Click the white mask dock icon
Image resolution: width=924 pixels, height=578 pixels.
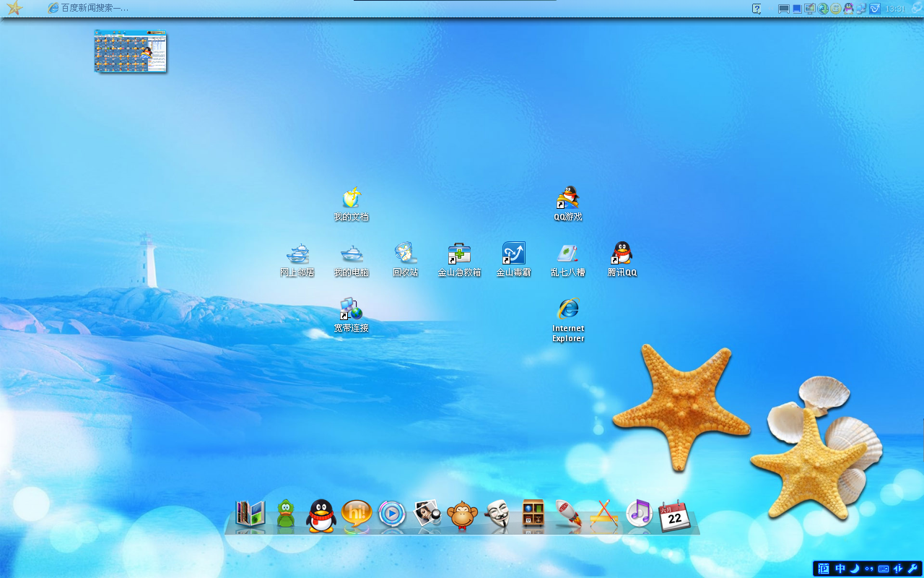click(x=497, y=514)
